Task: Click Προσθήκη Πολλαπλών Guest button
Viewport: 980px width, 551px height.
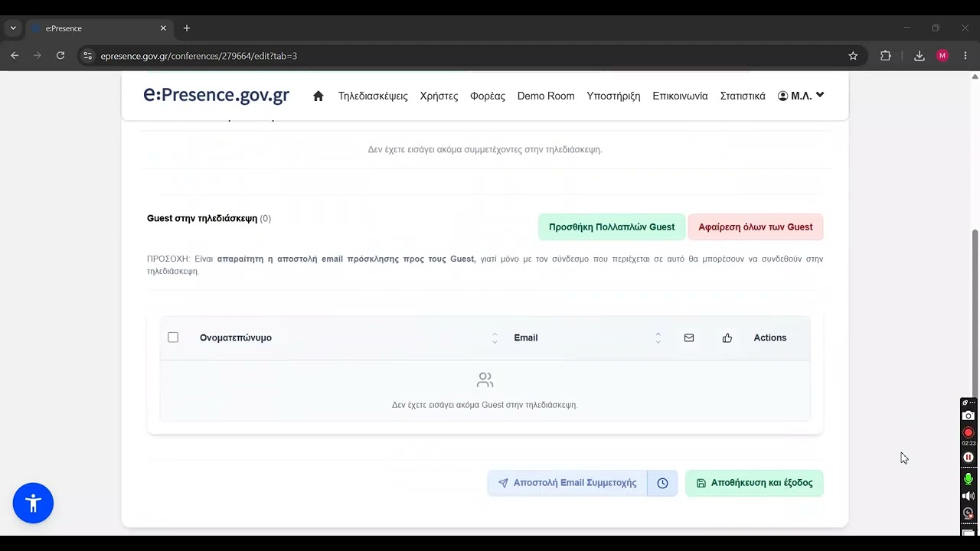Action: (612, 227)
